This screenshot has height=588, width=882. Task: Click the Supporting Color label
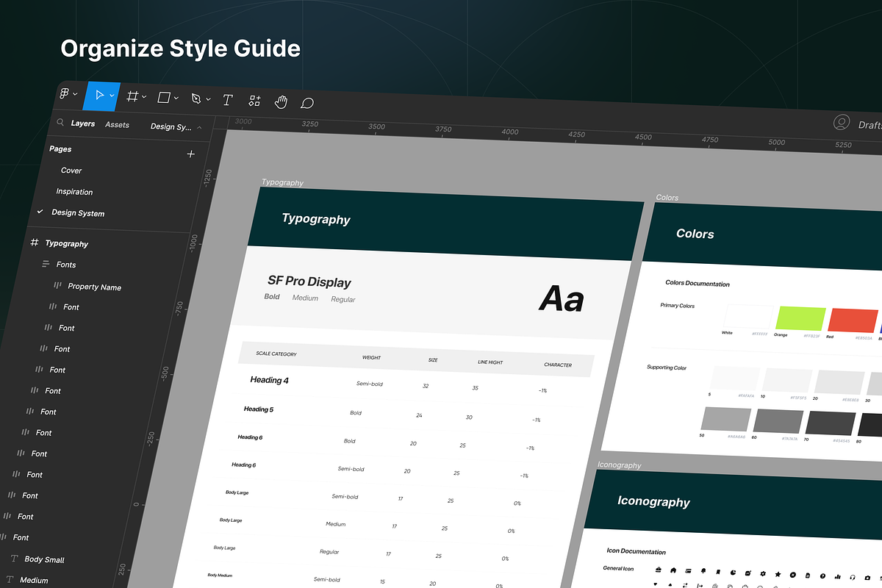click(667, 367)
